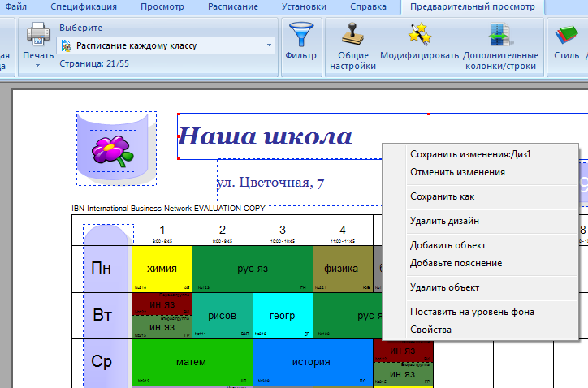Click the yellow 'химия' lesson cell
The height and width of the screenshot is (388, 588).
click(162, 269)
